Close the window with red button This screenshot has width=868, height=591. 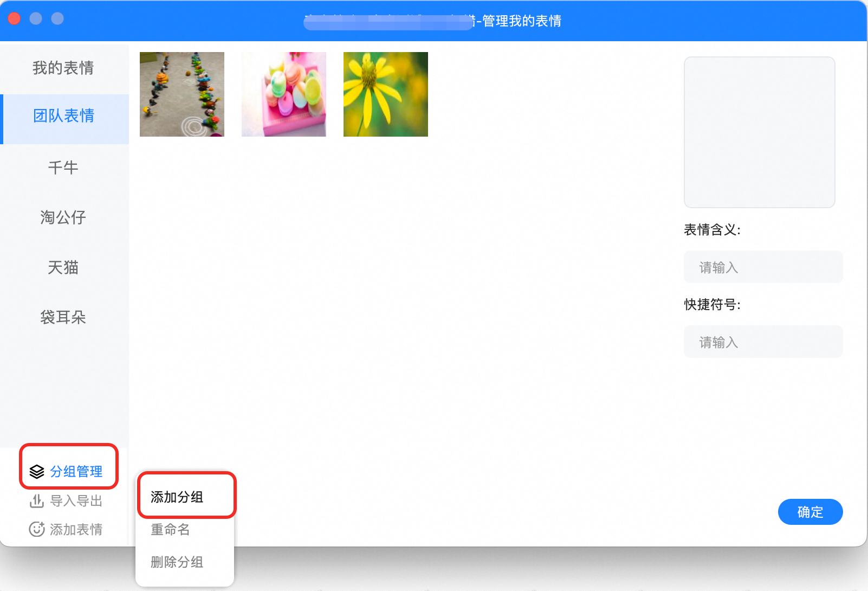click(x=14, y=18)
